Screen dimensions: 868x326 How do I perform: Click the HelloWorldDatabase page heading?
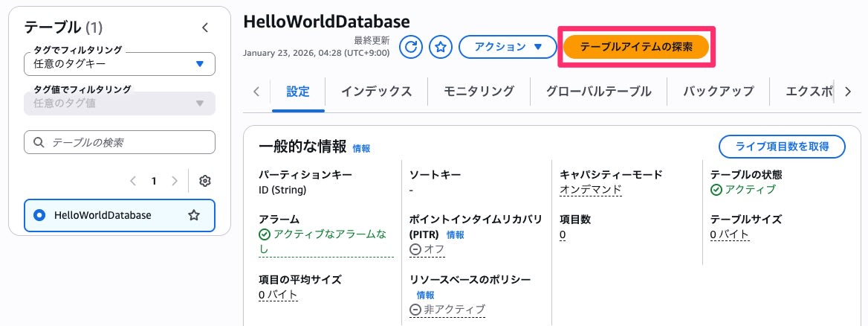click(x=326, y=21)
